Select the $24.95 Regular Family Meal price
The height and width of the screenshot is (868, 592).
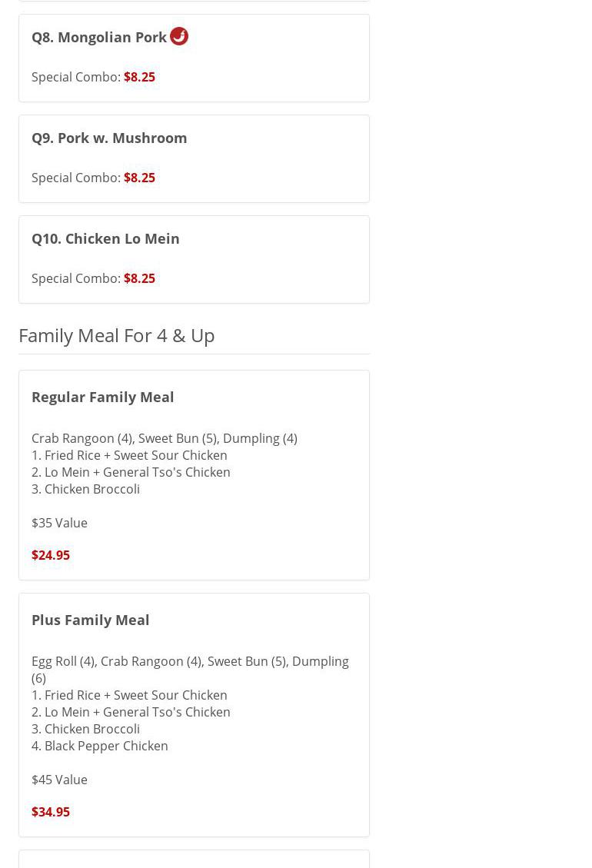(x=51, y=555)
